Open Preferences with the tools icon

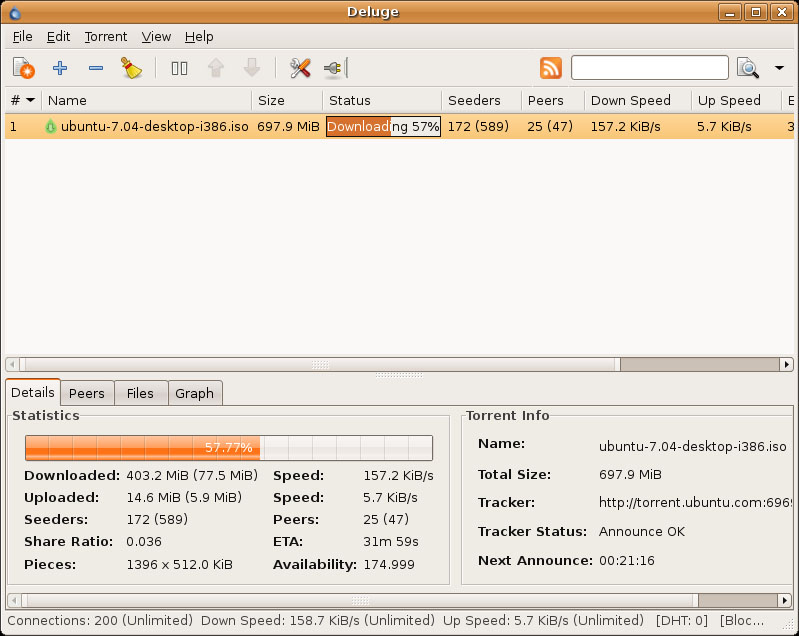(x=300, y=68)
